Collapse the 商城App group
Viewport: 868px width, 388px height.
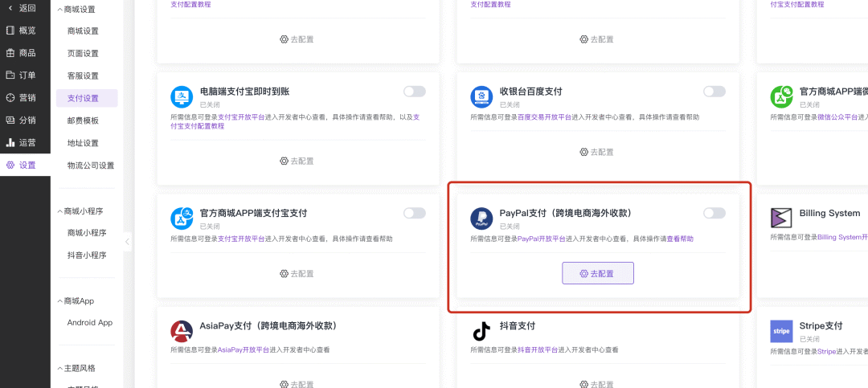click(60, 301)
